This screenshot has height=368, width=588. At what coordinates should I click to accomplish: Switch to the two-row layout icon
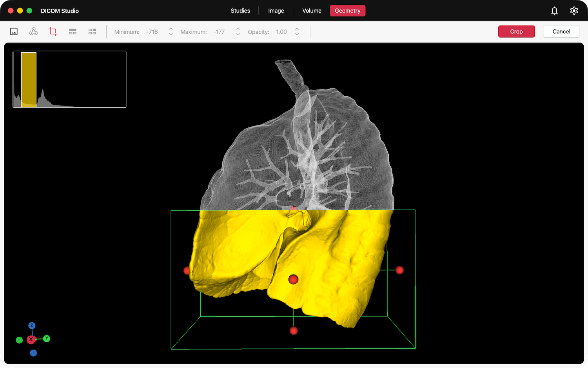click(73, 32)
